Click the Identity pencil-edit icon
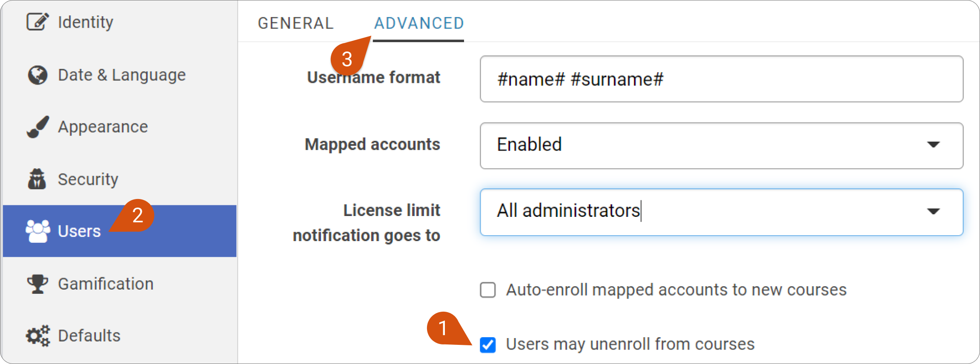 [37, 22]
